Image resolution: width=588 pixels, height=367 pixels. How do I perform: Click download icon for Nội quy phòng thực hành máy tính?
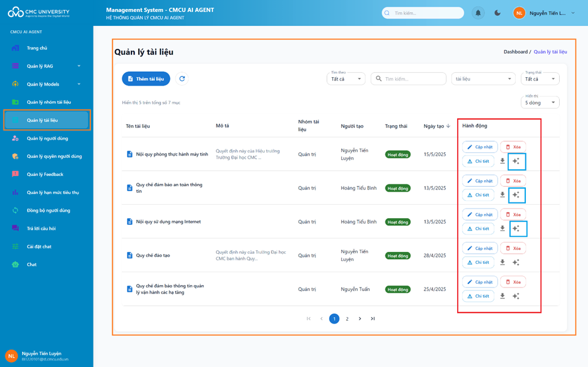(502, 161)
